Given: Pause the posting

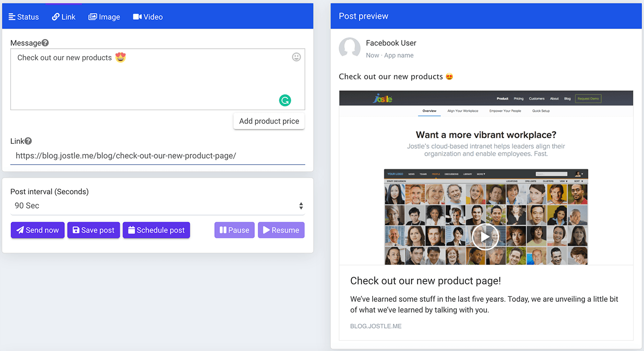Looking at the screenshot, I should 234,230.
